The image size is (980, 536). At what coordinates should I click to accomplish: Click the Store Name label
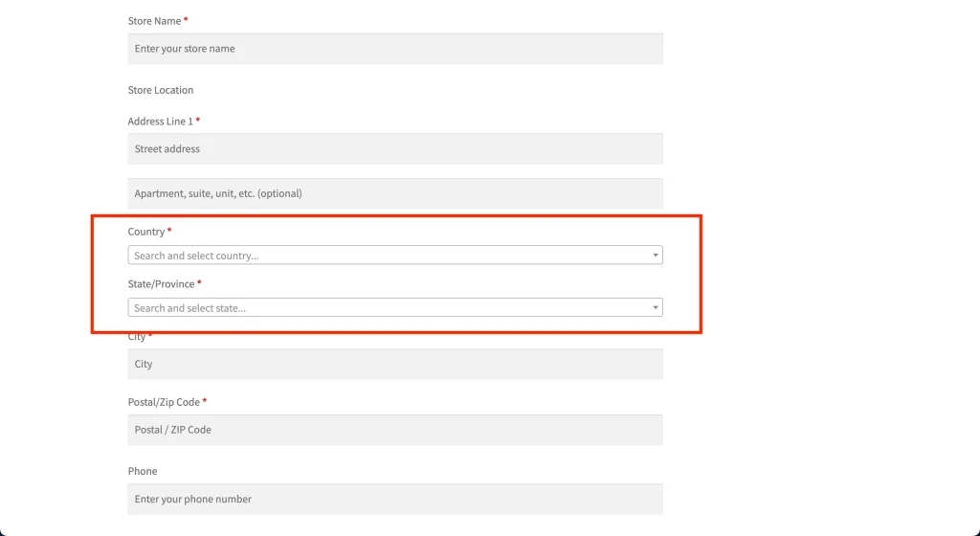pos(154,21)
